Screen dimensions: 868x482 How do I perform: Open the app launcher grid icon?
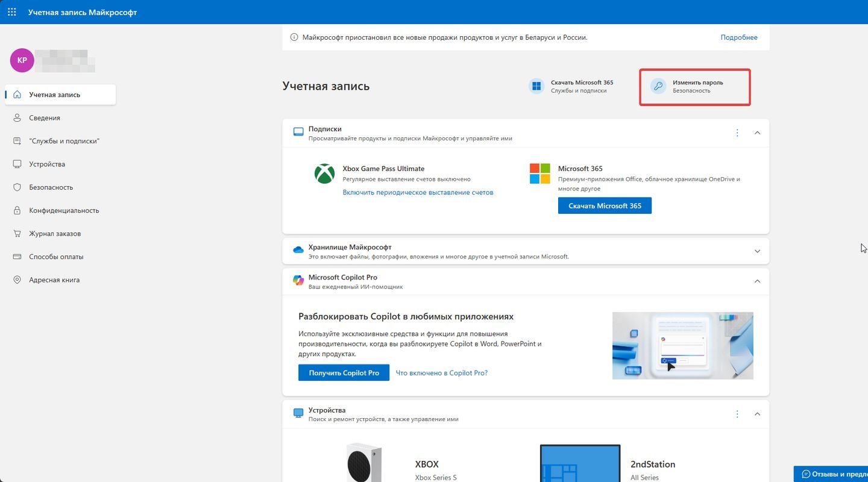point(12,12)
